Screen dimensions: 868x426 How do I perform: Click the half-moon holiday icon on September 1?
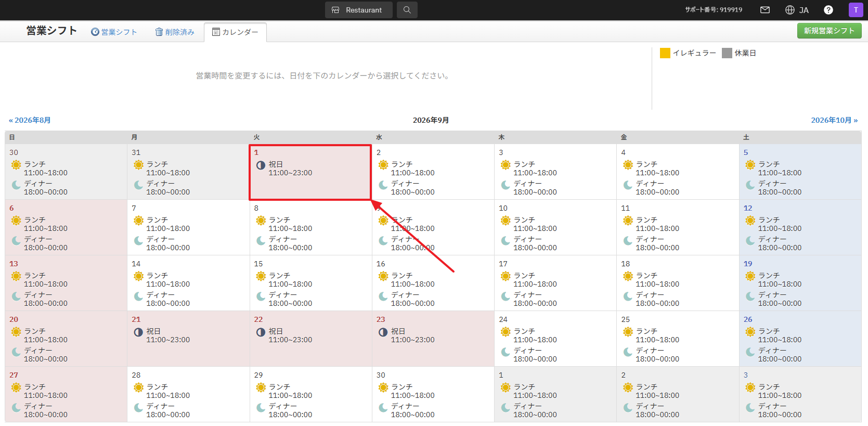tap(261, 165)
